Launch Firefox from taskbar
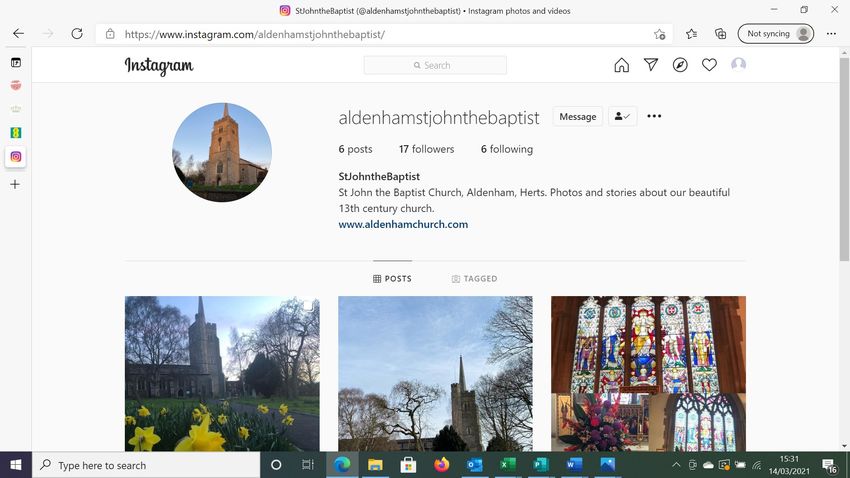The image size is (850, 478). pos(442,465)
